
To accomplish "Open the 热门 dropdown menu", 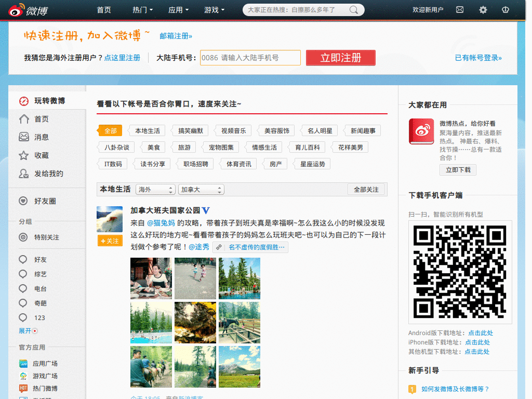I will click(x=142, y=10).
